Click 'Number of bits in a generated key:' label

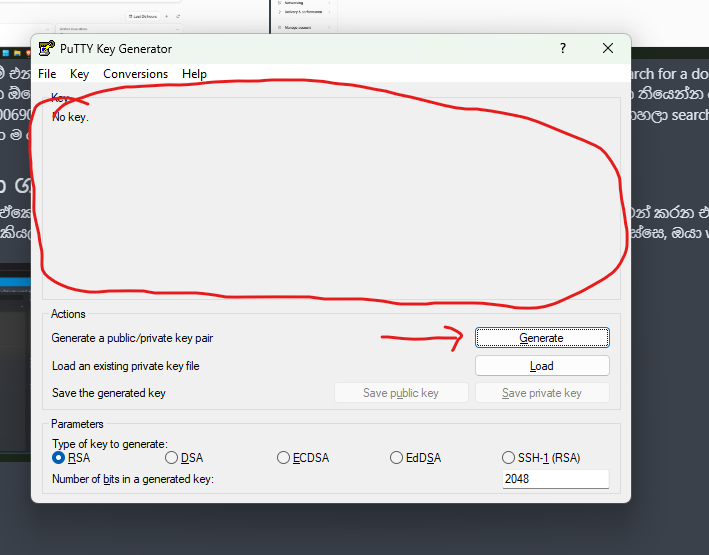133,479
